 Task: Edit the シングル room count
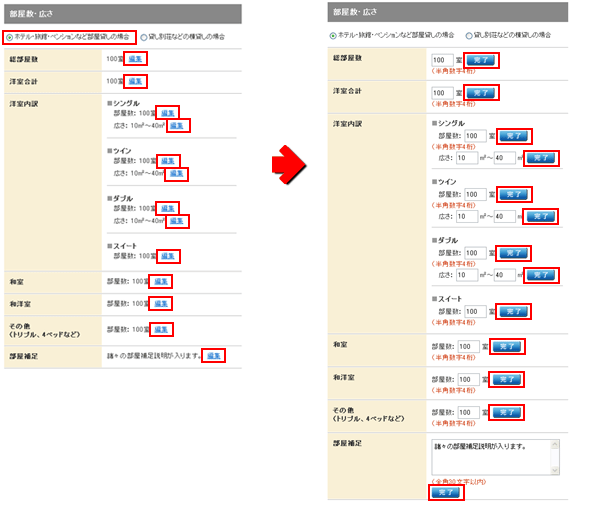(169, 112)
